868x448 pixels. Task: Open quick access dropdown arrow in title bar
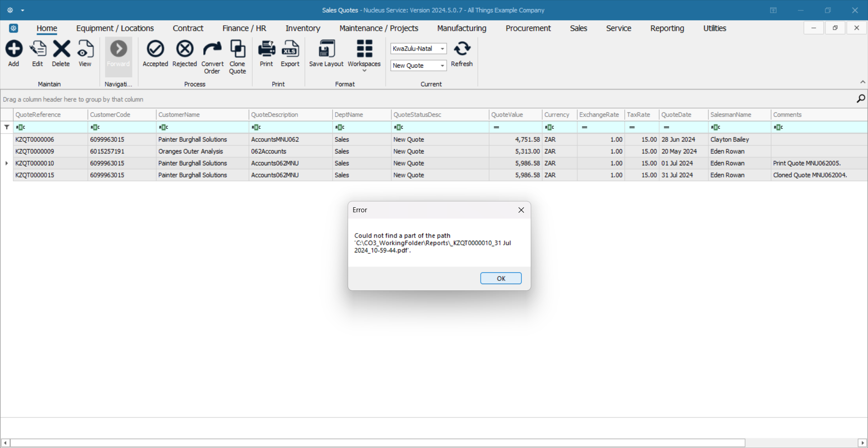pyautogui.click(x=22, y=10)
